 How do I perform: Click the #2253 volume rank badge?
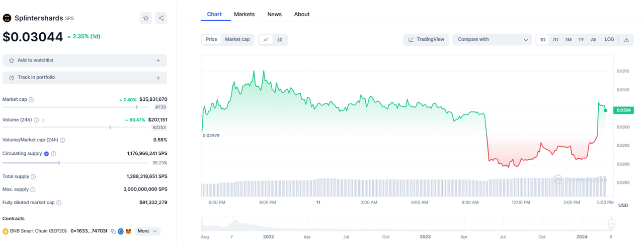(x=159, y=128)
